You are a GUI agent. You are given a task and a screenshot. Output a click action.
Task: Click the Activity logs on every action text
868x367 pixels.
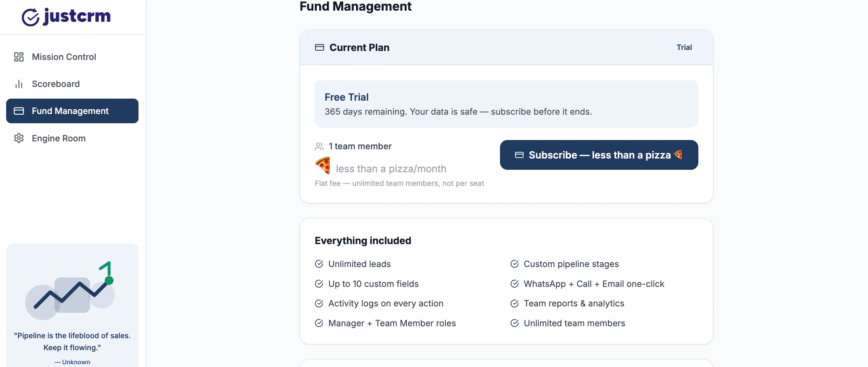pyautogui.click(x=386, y=303)
